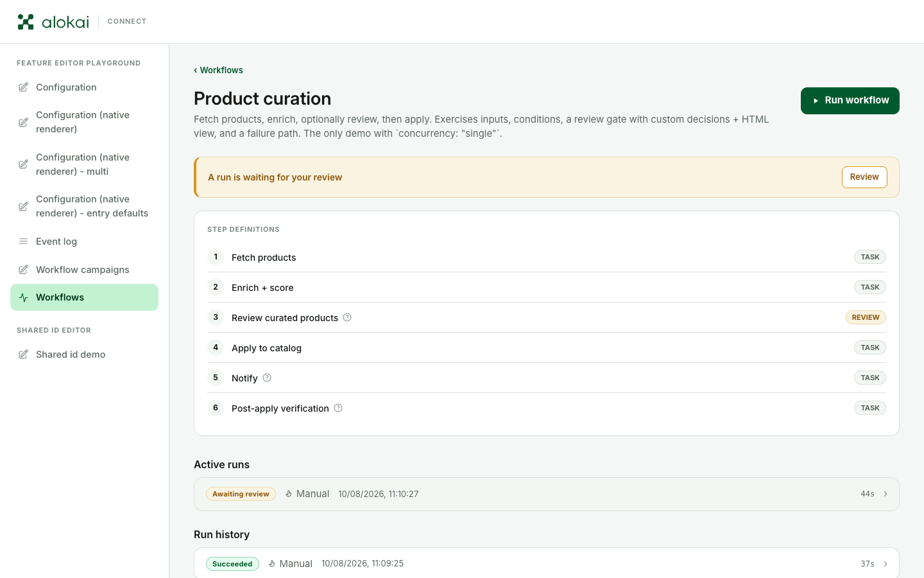Click the list icon beside Event log
Image resolution: width=924 pixels, height=578 pixels.
(23, 241)
